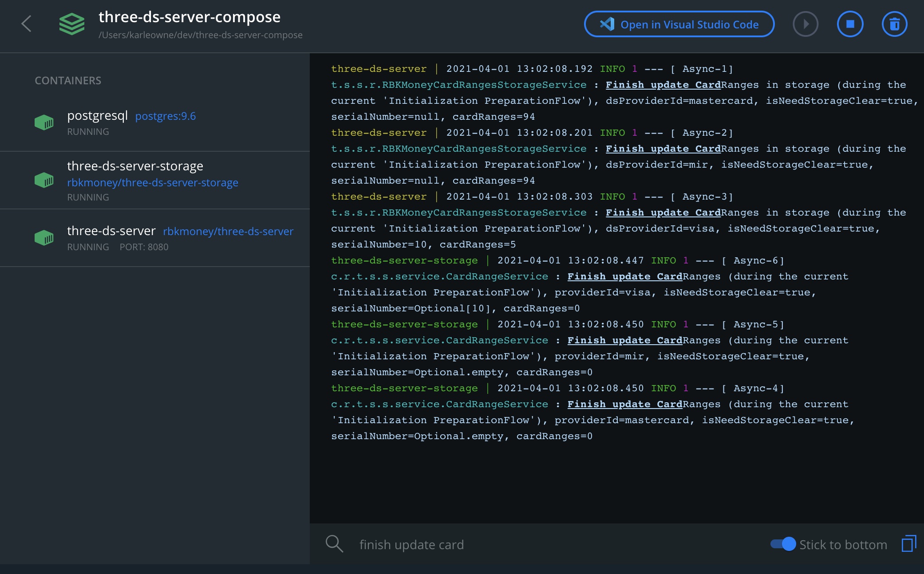Click 'providerId=mastercard' in the last log entry

click(622, 420)
